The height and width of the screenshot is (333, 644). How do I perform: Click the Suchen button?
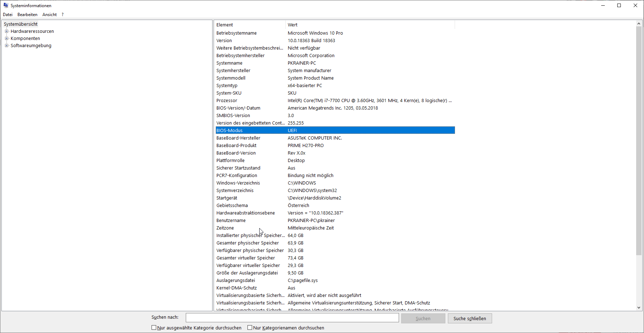pos(423,318)
